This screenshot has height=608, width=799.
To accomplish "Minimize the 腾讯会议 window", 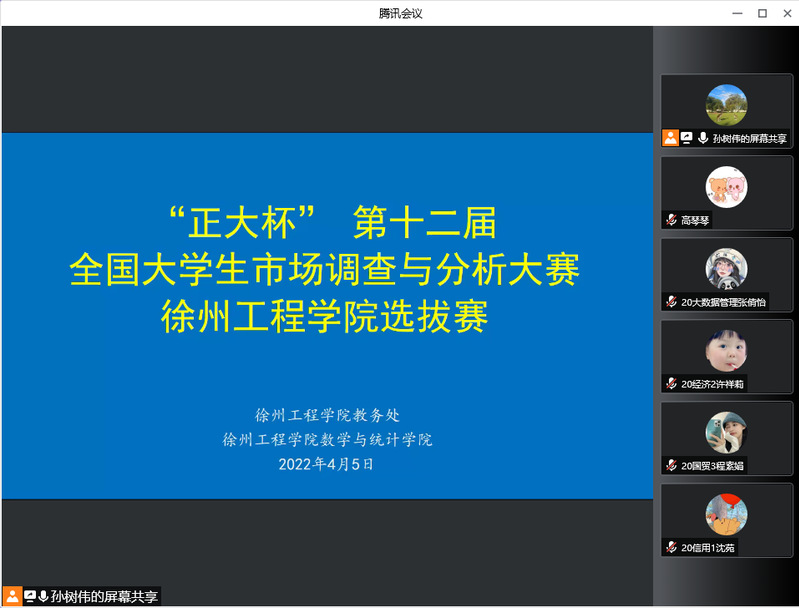I will pos(738,13).
